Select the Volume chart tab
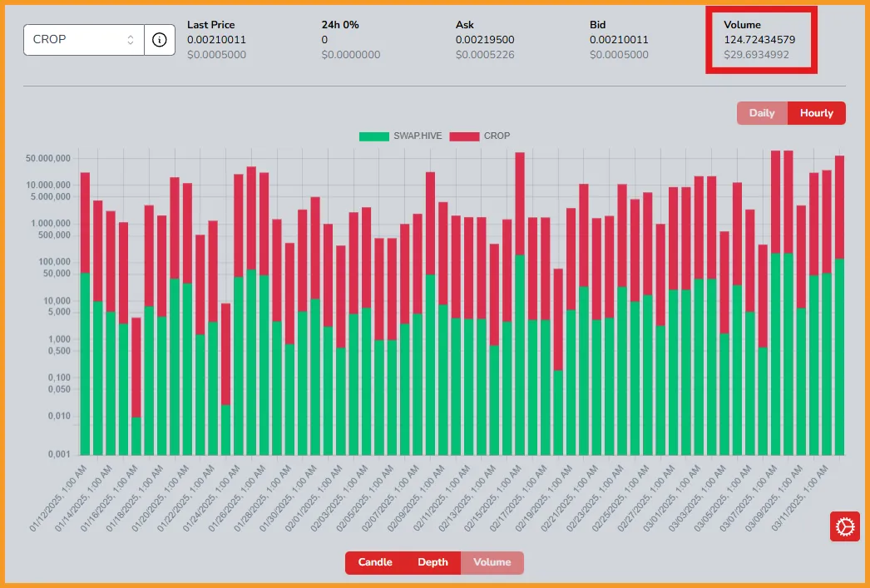The width and height of the screenshot is (870, 588). point(492,562)
